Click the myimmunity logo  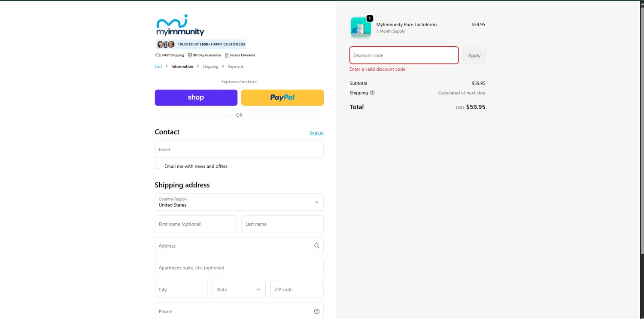(180, 25)
